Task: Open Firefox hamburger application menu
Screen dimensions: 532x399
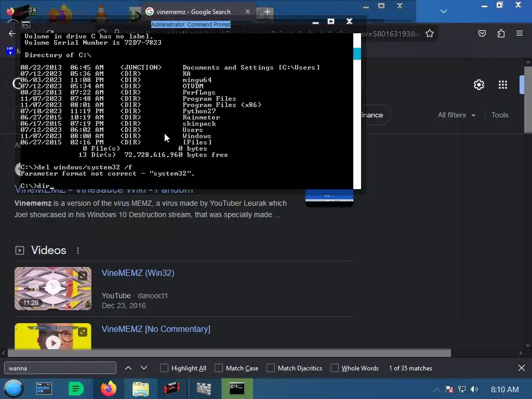Action: 520,33
